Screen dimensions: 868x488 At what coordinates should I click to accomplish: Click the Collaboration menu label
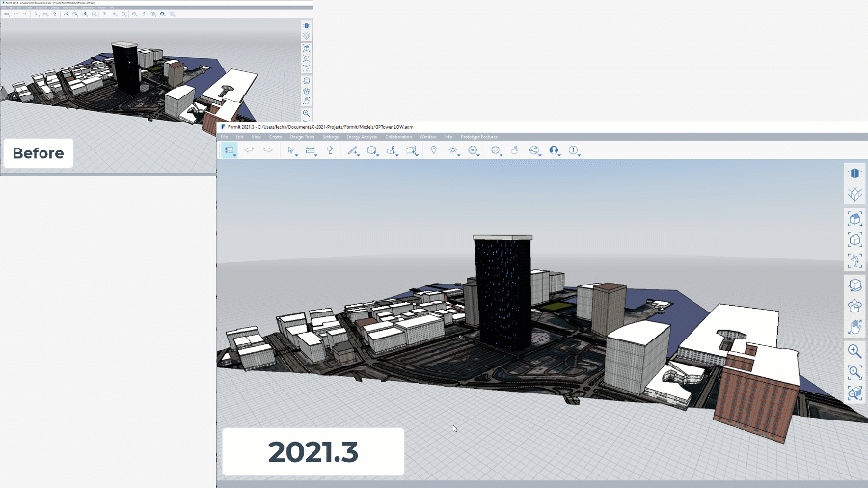click(399, 138)
